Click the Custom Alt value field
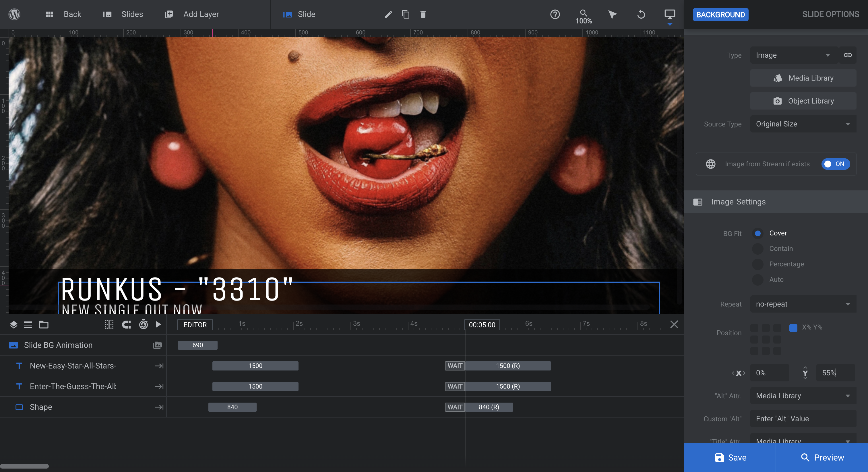 click(x=803, y=418)
